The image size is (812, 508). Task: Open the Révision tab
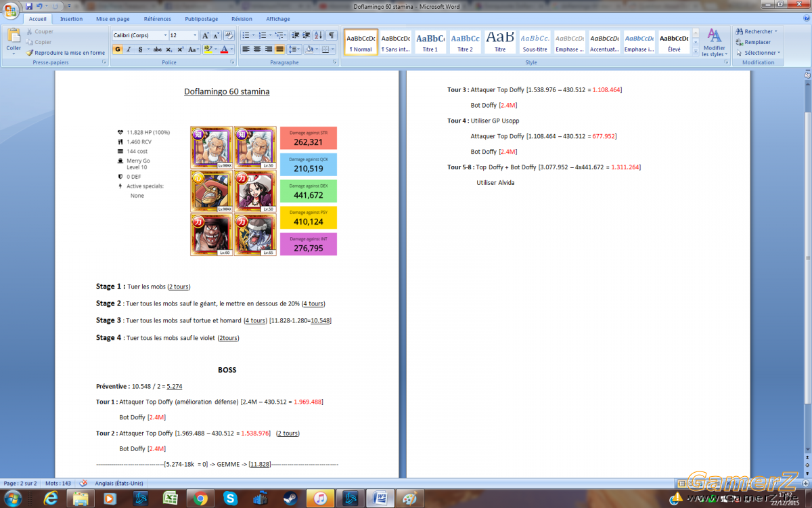coord(242,19)
